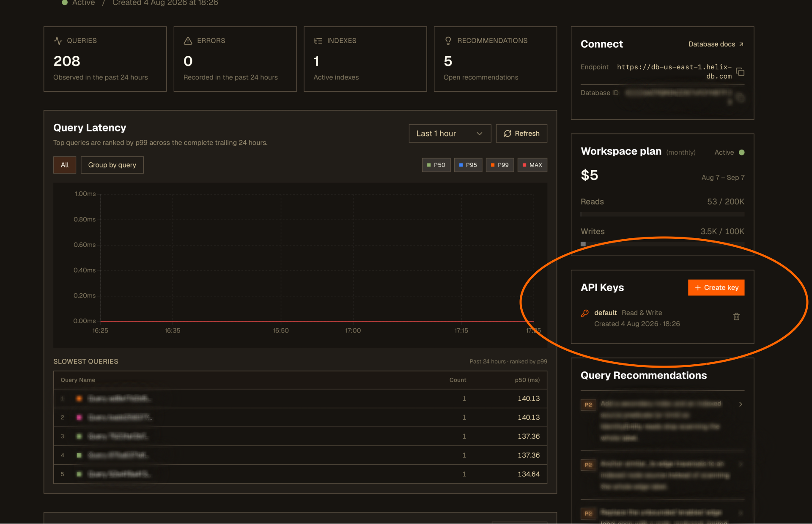Toggle the P99 latency series

pos(500,165)
